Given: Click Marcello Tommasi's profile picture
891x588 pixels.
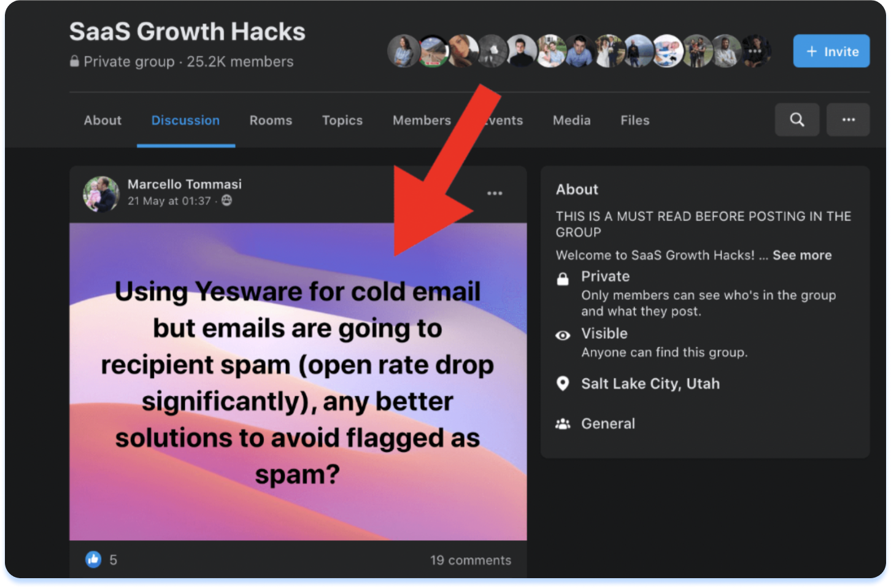Looking at the screenshot, I should pos(101,194).
